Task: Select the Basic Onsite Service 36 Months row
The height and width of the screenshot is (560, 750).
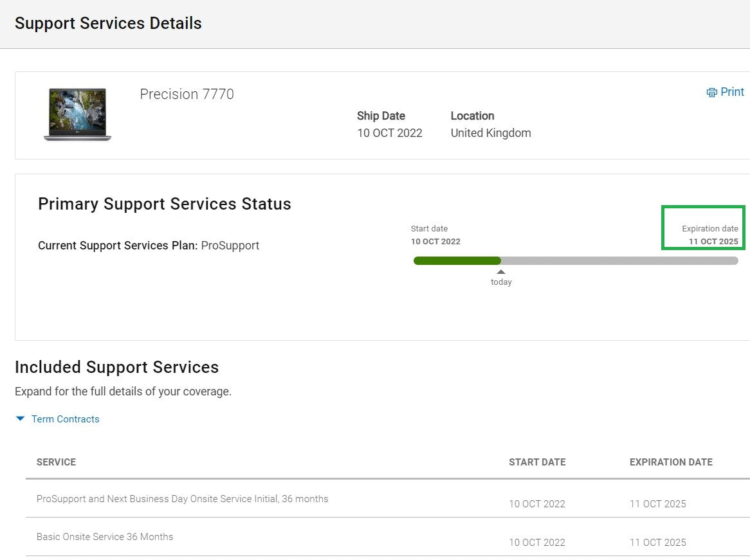Action: pos(388,537)
